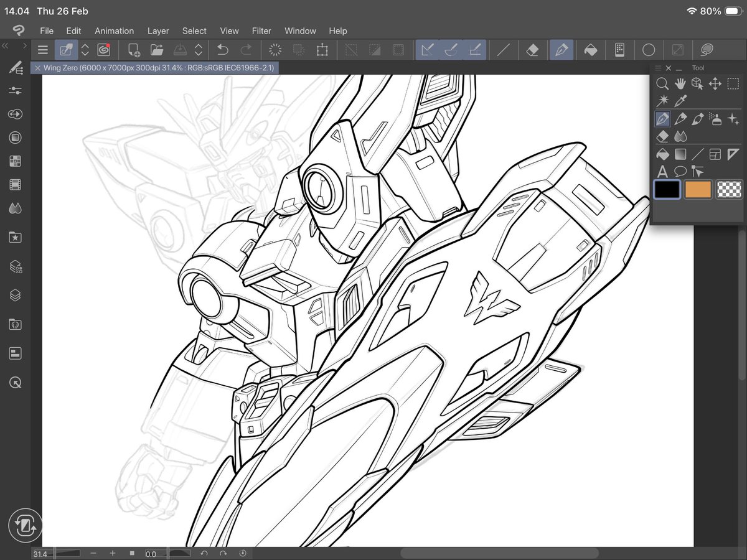Select the Move layer tool
The height and width of the screenshot is (560, 747).
(x=715, y=83)
